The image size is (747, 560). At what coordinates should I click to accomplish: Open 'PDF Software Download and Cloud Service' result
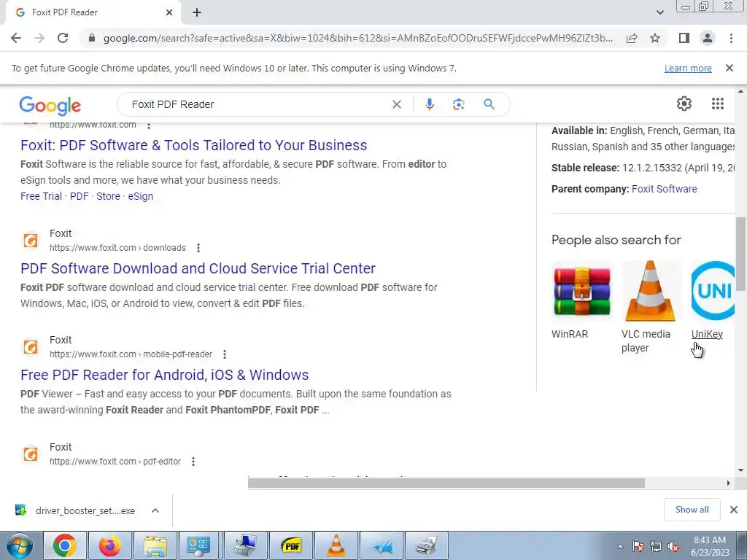pyautogui.click(x=198, y=268)
